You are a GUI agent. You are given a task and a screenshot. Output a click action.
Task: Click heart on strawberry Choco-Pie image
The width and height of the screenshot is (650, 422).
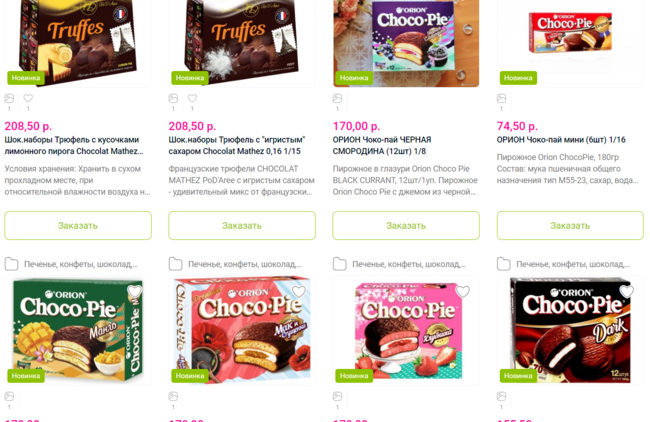tap(463, 291)
